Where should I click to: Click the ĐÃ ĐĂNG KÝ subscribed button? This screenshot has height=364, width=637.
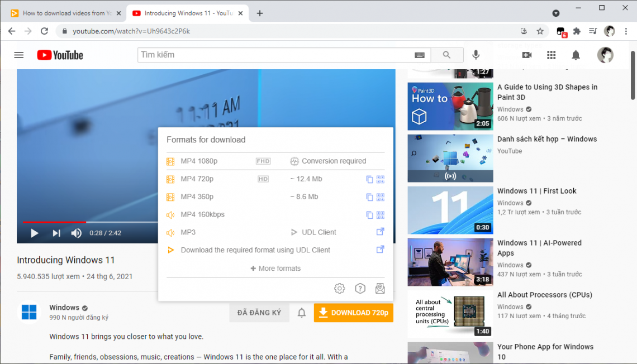pos(259,313)
